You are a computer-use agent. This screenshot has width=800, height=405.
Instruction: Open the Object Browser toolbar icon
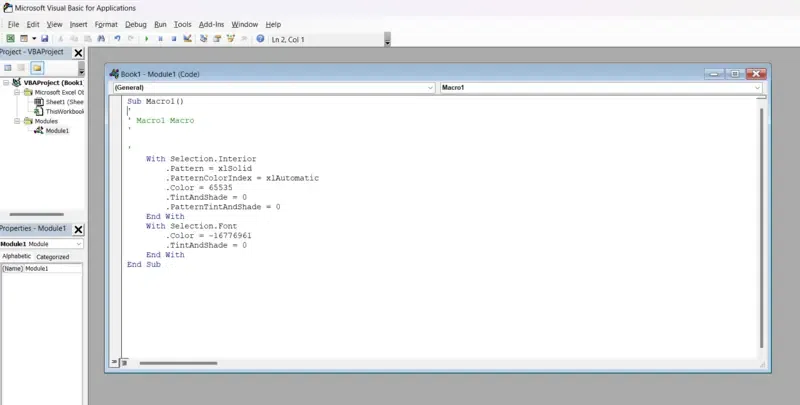(231, 39)
